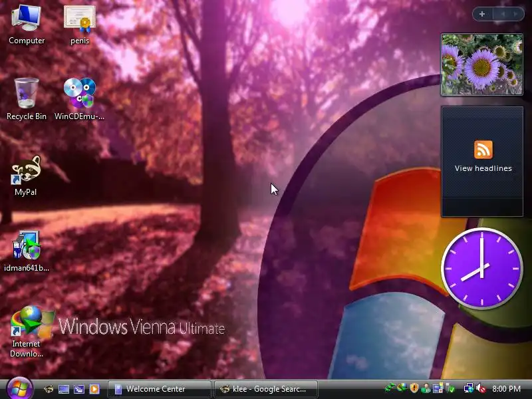Viewport: 532px width, 399px height.
Task: Click Switch between windows in Quick Launch
Action: [x=79, y=389]
